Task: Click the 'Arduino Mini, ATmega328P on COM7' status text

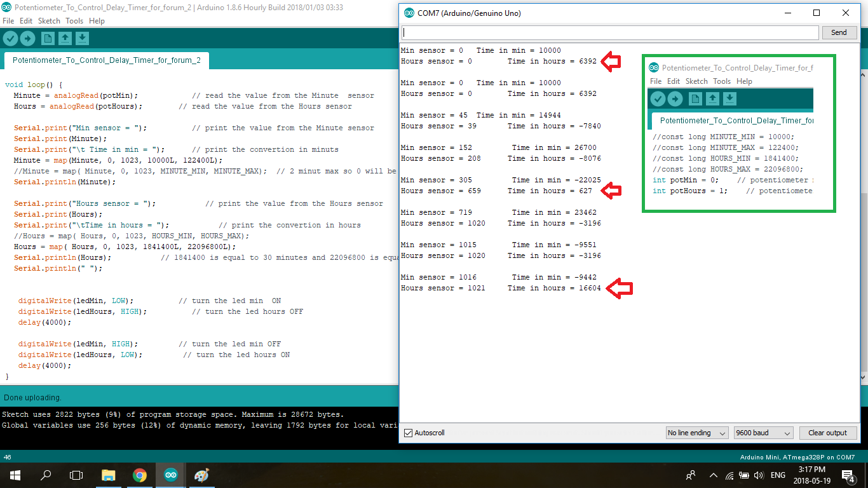Action: click(x=797, y=457)
